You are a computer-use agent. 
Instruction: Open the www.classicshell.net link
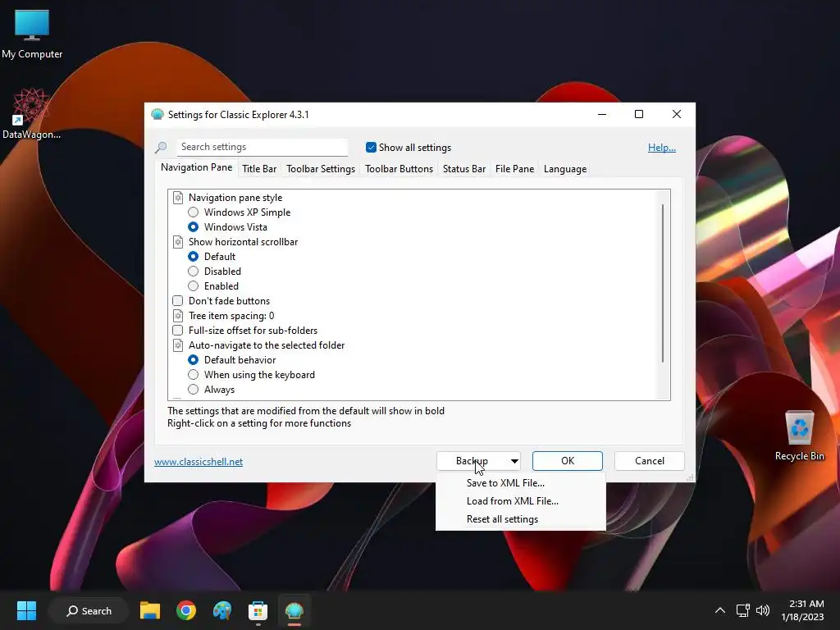click(x=199, y=461)
